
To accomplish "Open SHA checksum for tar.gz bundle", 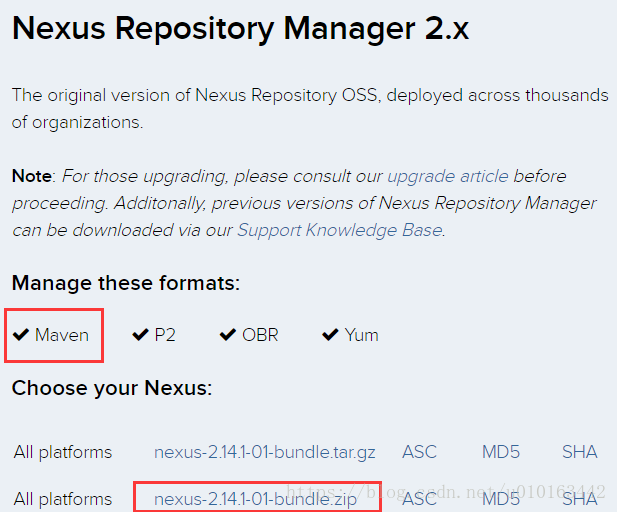I will (x=579, y=452).
